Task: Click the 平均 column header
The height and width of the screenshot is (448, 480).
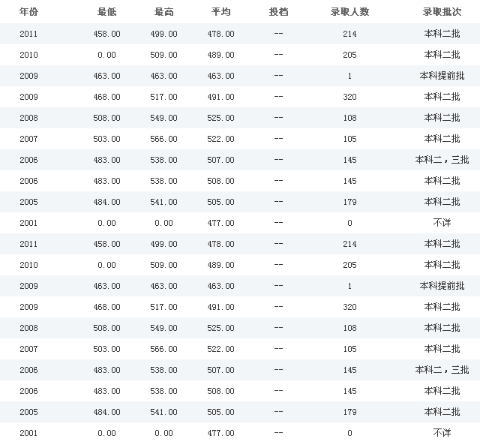Action: tap(221, 13)
